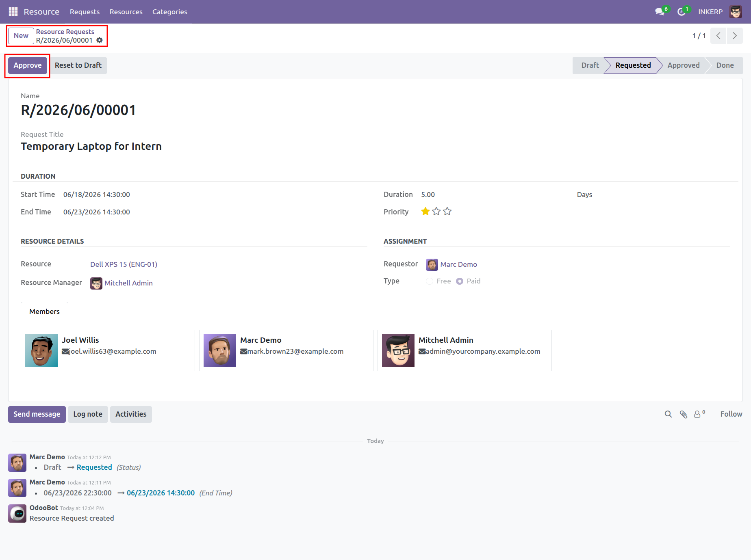751x560 pixels.
Task: Click admin@yourcompany.example.com email text
Action: click(x=483, y=351)
